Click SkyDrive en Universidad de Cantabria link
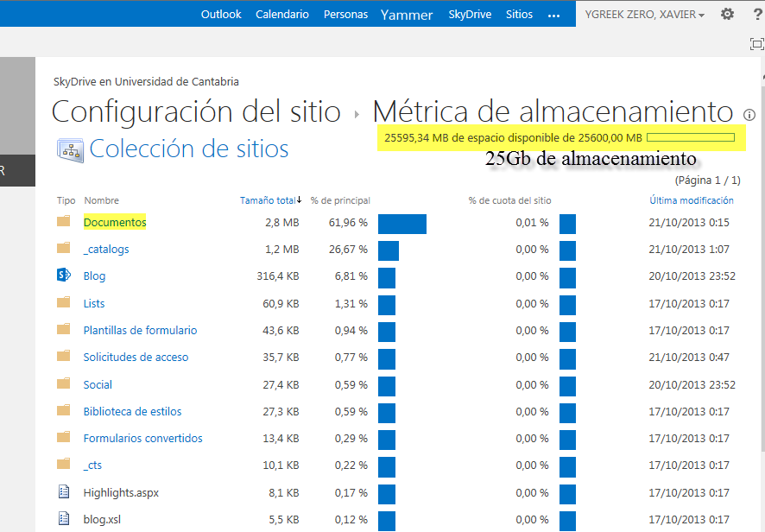The width and height of the screenshot is (765, 532). 146,81
